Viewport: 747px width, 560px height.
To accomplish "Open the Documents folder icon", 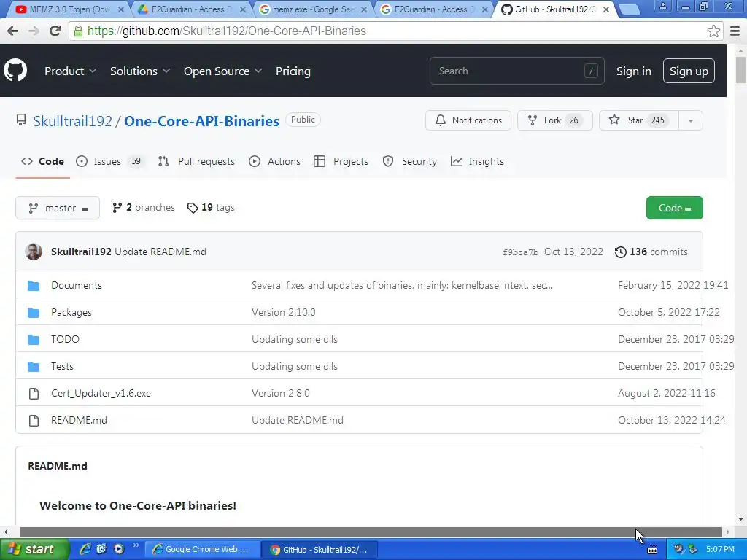I will click(34, 286).
